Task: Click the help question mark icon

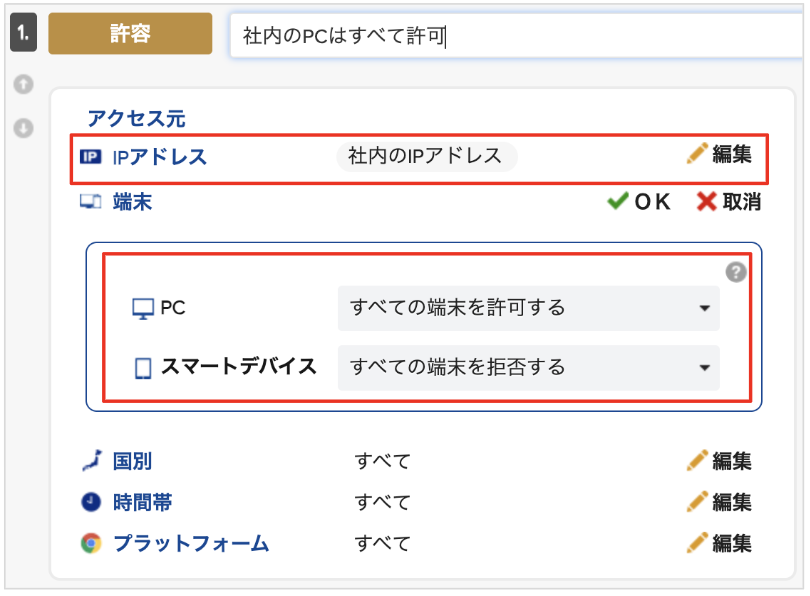Action: coord(736,272)
